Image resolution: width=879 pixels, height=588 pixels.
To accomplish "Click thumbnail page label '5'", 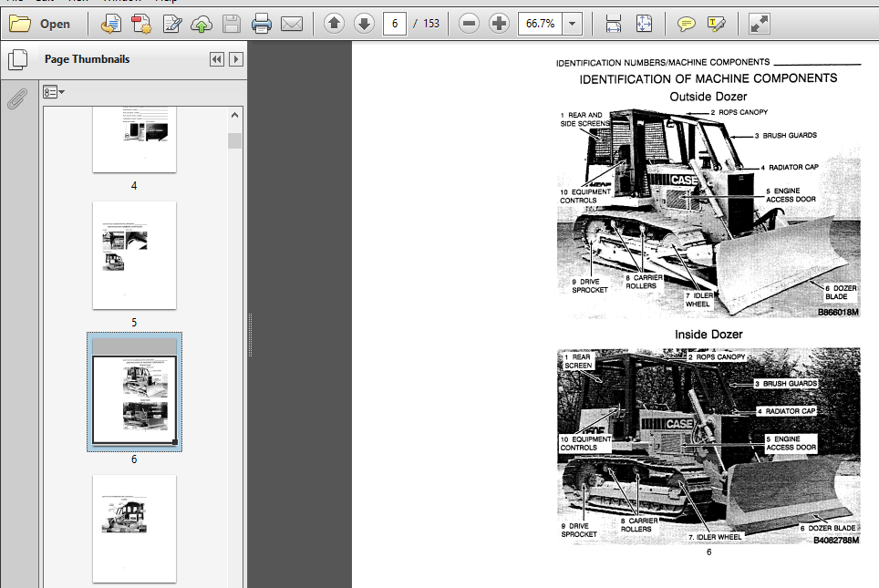I will pos(134,323).
